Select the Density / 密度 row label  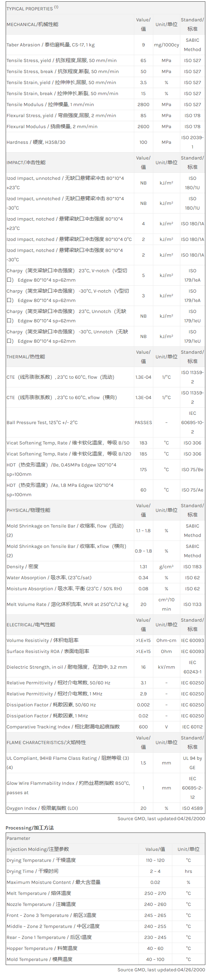[22, 567]
